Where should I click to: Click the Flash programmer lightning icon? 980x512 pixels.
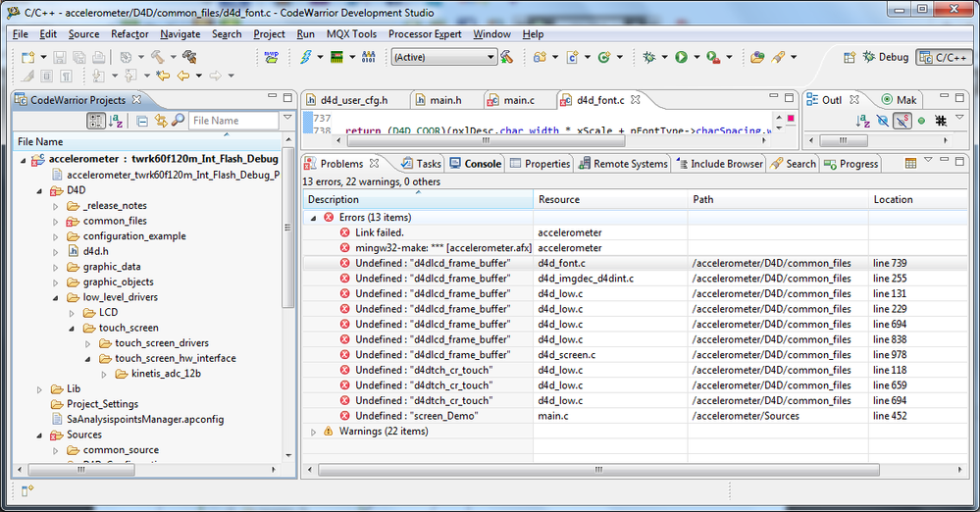[305, 57]
